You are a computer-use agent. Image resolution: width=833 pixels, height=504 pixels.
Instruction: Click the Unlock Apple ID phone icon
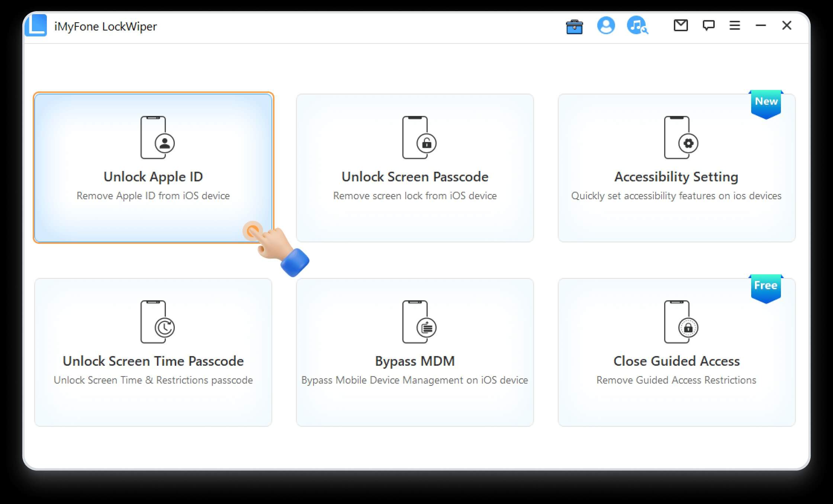click(x=157, y=137)
